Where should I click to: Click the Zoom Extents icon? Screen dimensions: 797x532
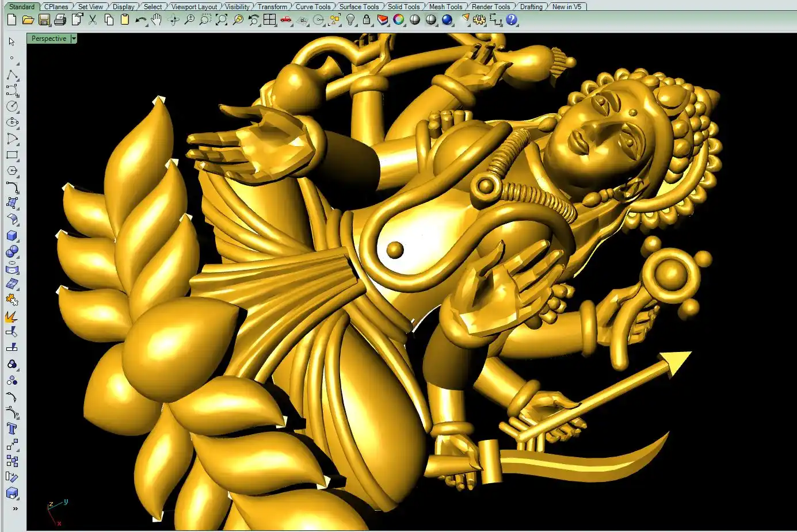coord(221,20)
